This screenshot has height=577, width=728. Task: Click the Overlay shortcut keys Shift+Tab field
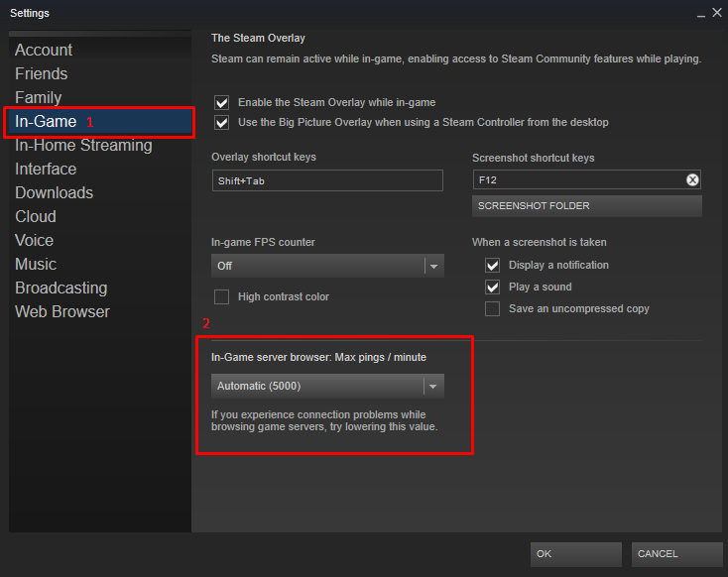[327, 180]
